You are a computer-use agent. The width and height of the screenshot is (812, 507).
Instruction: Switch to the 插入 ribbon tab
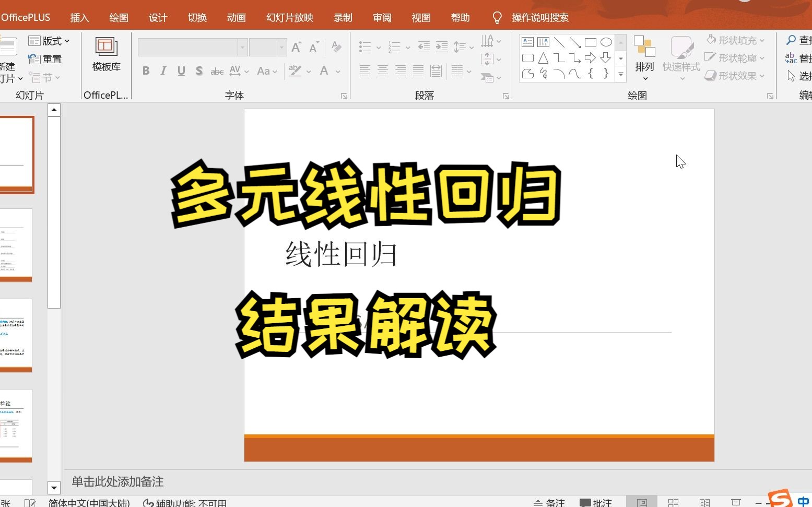click(79, 17)
